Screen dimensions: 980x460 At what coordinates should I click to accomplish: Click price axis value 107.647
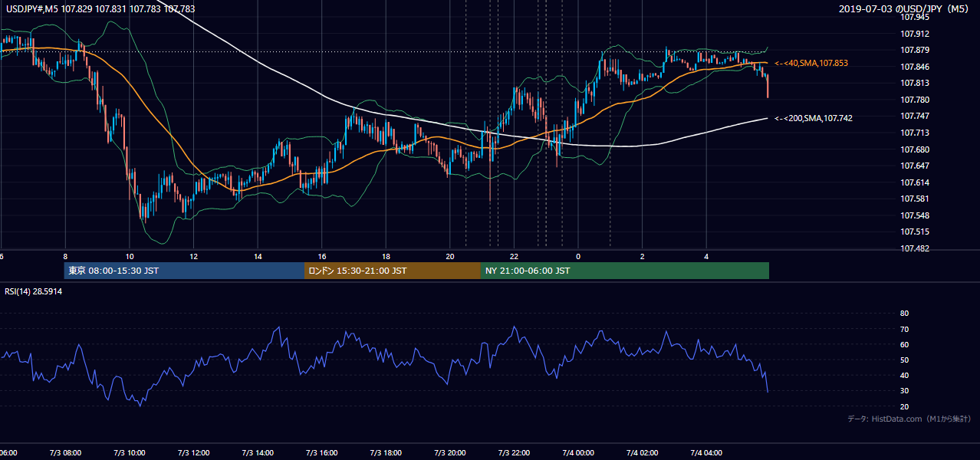pos(914,166)
